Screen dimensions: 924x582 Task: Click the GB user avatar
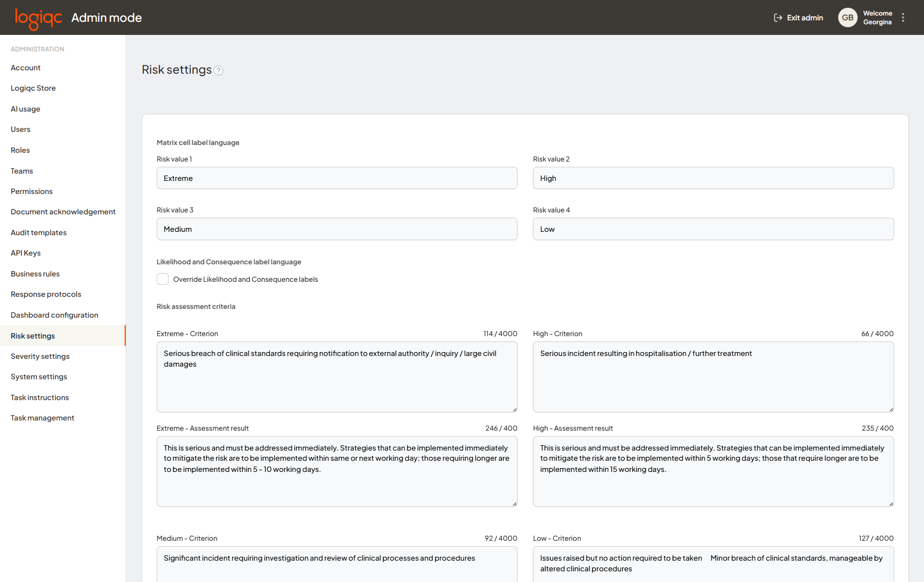click(x=847, y=17)
